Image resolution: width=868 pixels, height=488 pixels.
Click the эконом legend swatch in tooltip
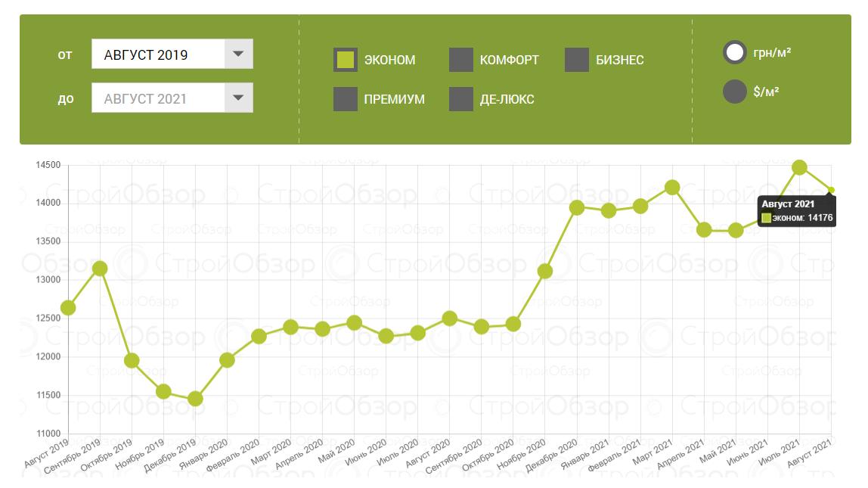click(766, 218)
